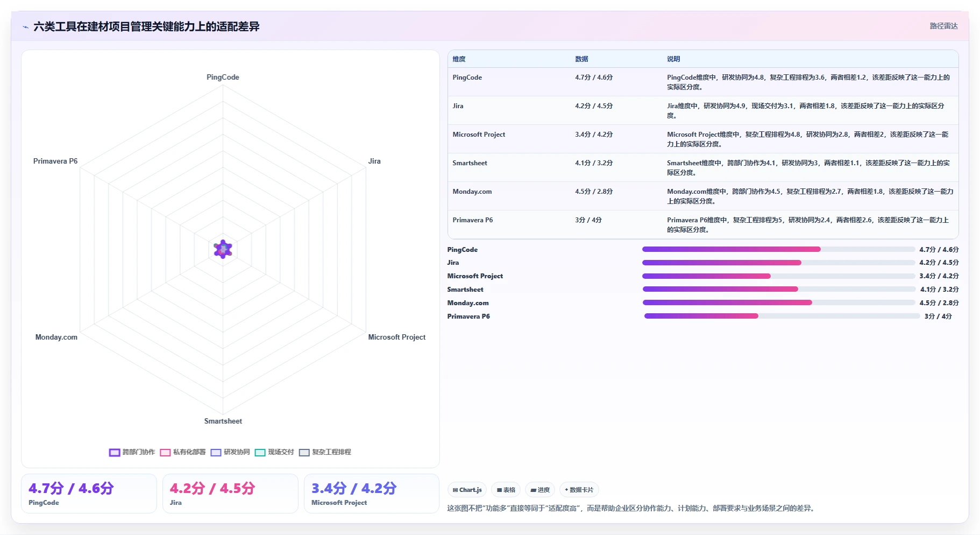Screen dimensions: 980x535
Task: Click the PingCode axis label on the radar
Action: pyautogui.click(x=223, y=78)
